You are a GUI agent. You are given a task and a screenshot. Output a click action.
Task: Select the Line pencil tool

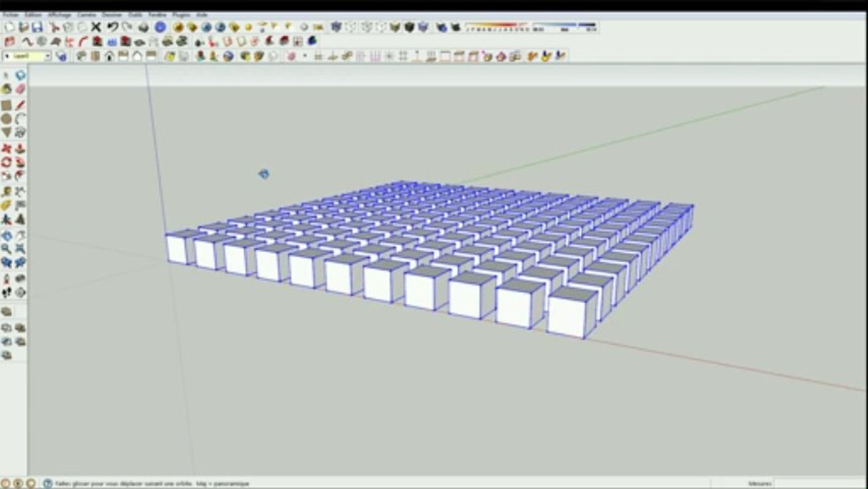click(x=20, y=105)
